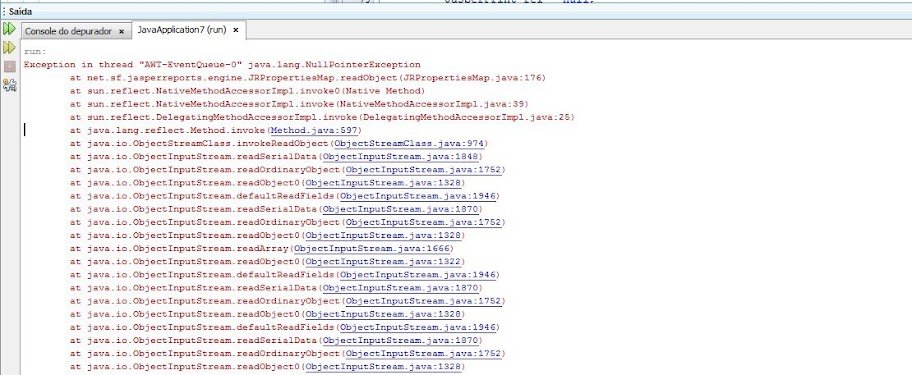Open the Ant settings icon in output sidebar

pyautogui.click(x=9, y=85)
